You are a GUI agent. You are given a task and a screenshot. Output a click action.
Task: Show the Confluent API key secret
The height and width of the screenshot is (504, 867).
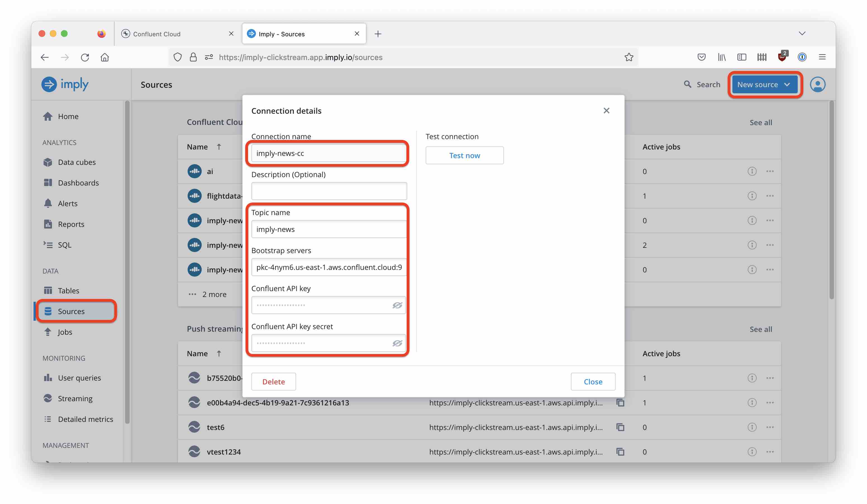click(x=397, y=343)
